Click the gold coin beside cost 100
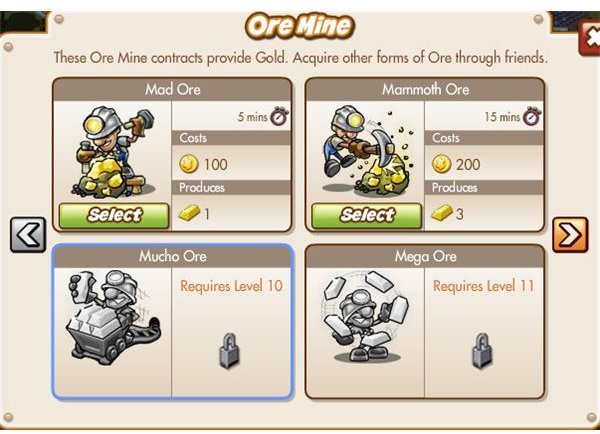Image resolution: width=600 pixels, height=434 pixels. pyautogui.click(x=189, y=164)
